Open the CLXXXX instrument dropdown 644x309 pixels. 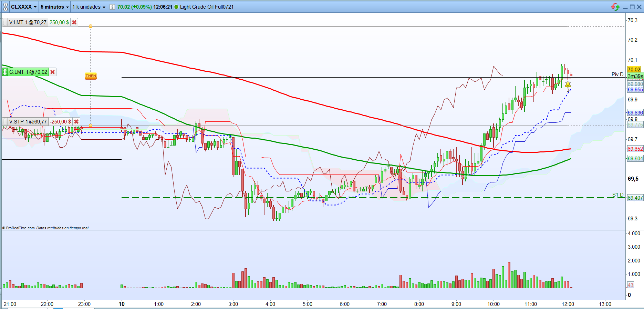click(24, 7)
